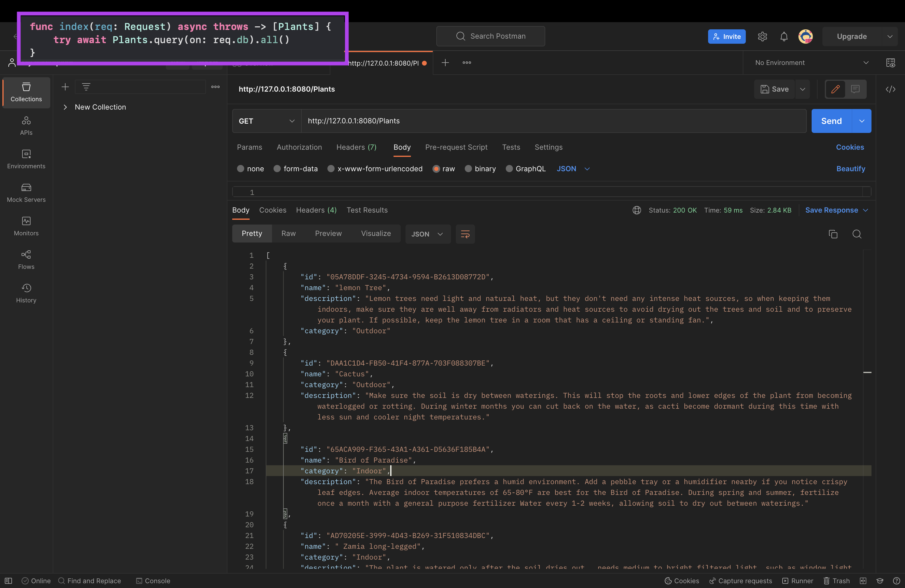The width and height of the screenshot is (905, 588).
Task: Search within the response body
Action: 857,234
